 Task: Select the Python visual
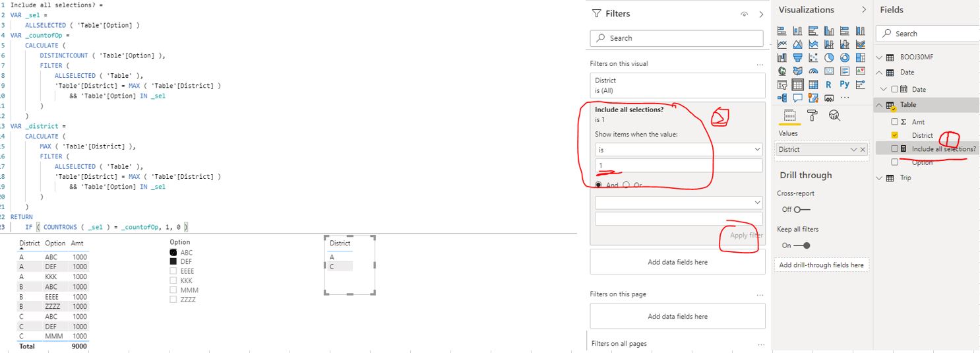tap(845, 84)
